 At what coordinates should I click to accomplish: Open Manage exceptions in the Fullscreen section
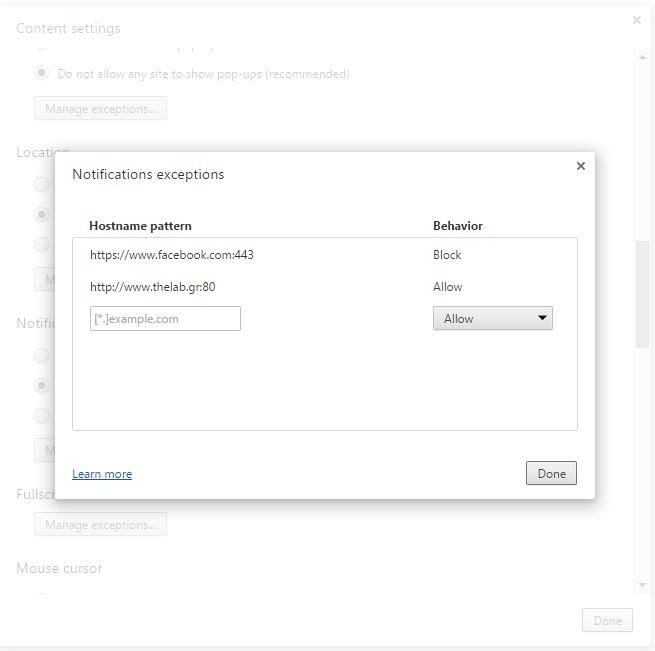(100, 524)
